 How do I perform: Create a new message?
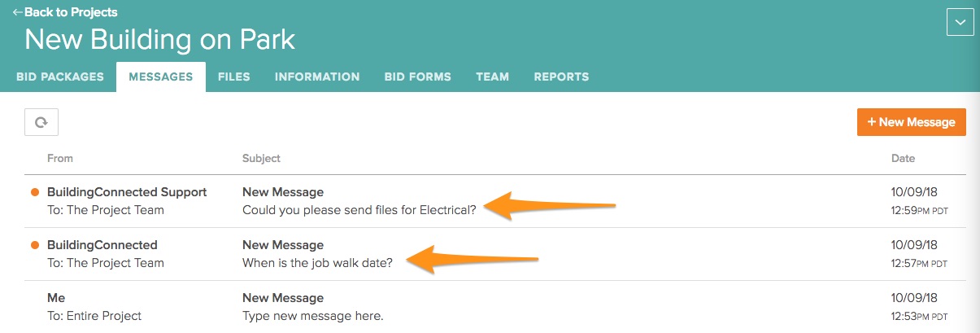click(x=911, y=122)
